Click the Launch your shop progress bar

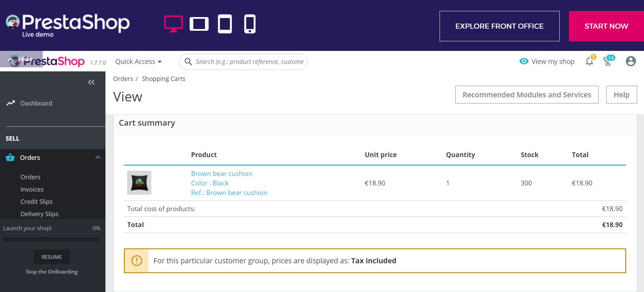(52, 239)
